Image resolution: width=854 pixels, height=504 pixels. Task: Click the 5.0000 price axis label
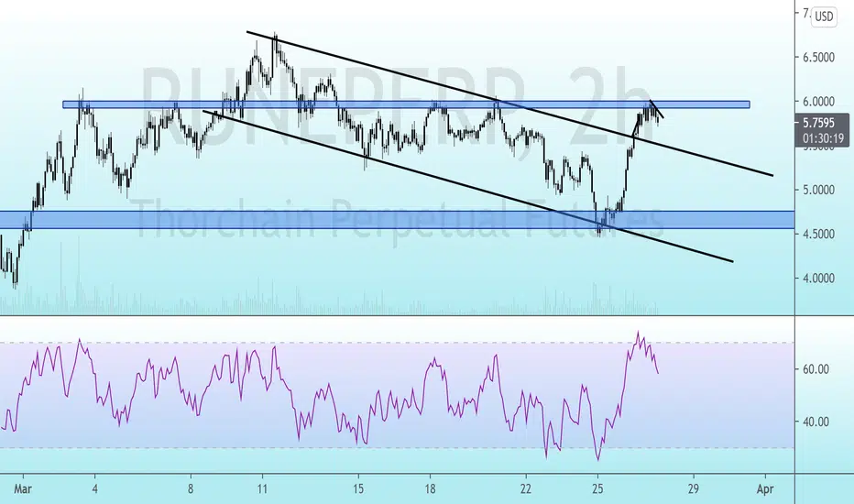point(818,190)
